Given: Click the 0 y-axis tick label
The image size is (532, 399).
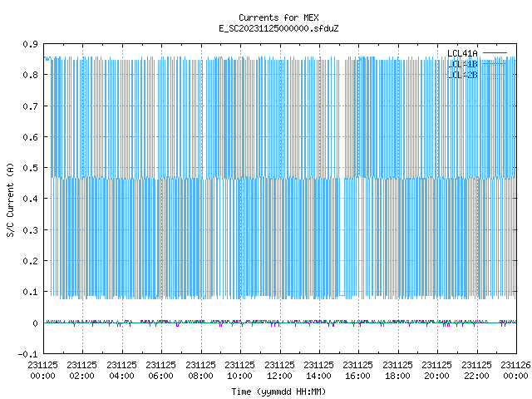Looking at the screenshot, I should pos(35,323).
